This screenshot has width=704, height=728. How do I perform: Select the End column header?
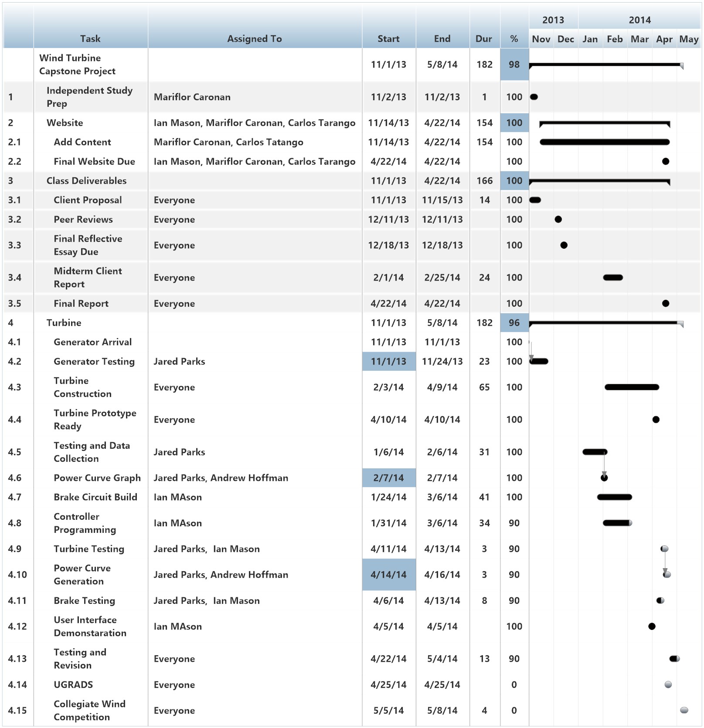pos(442,39)
